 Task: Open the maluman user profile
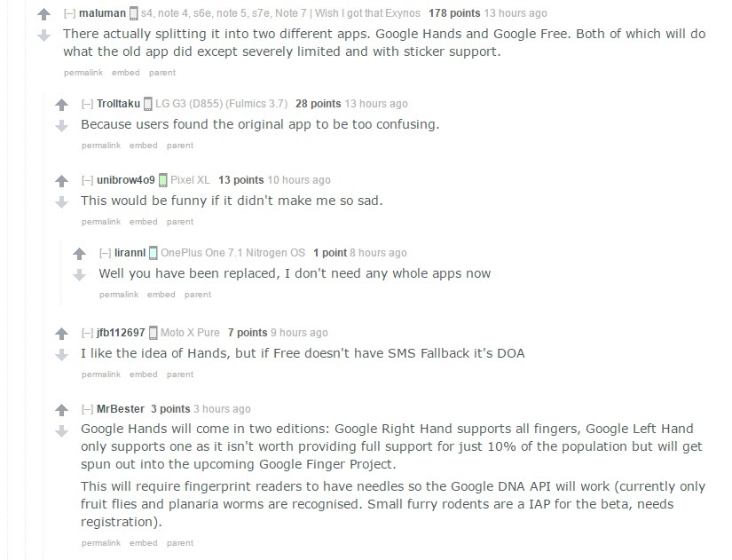tap(102, 13)
